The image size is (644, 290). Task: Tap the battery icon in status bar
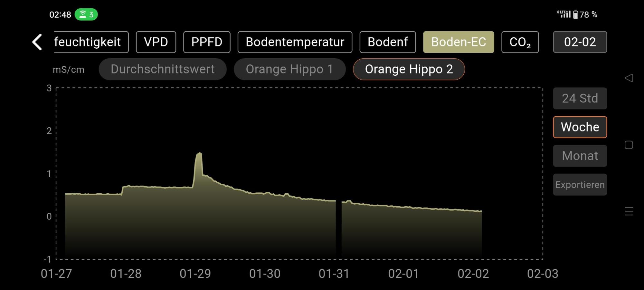[575, 15]
